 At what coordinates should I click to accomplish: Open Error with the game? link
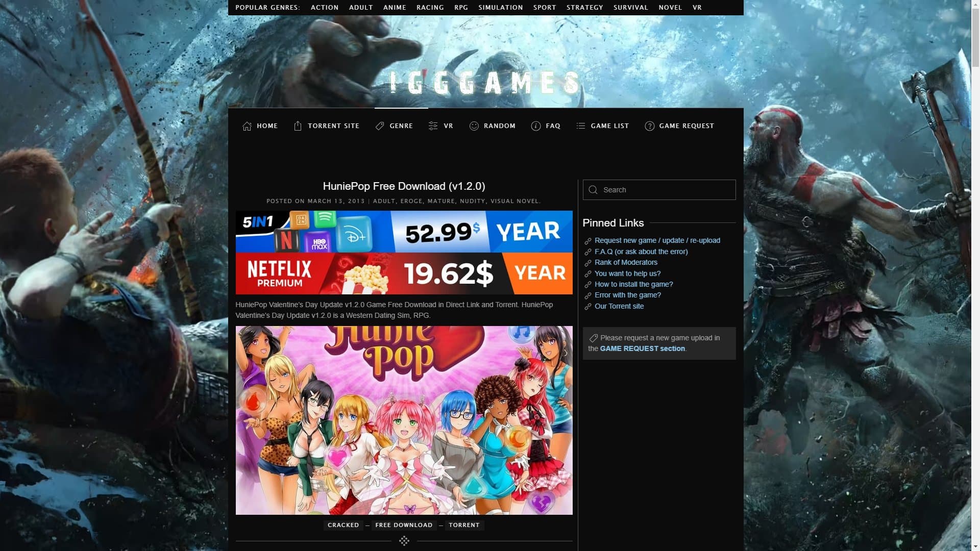(628, 295)
